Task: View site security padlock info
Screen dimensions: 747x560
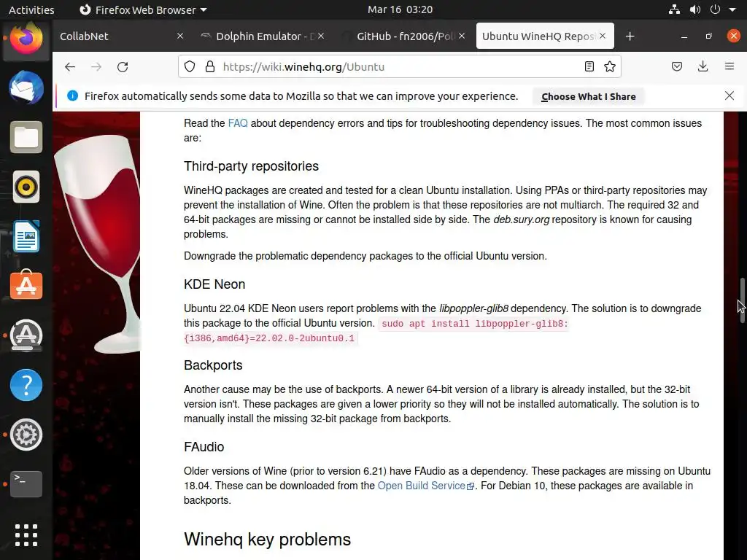Action: 209,66
